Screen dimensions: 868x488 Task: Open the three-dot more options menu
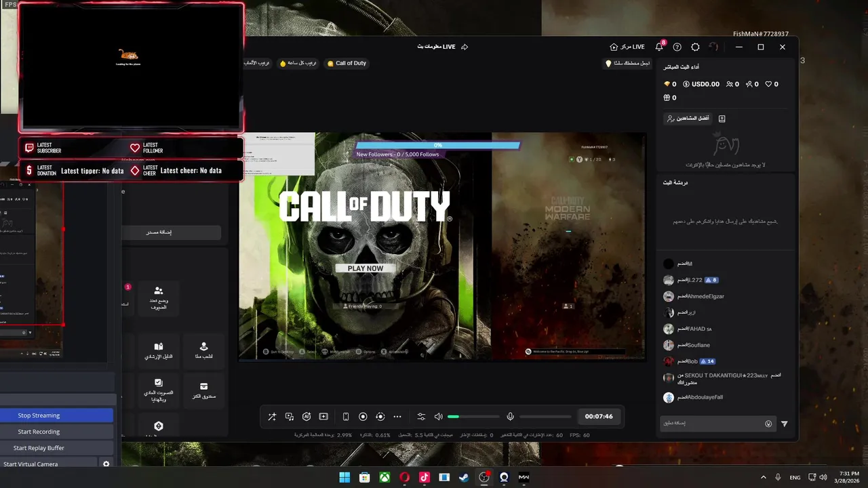pos(397,417)
